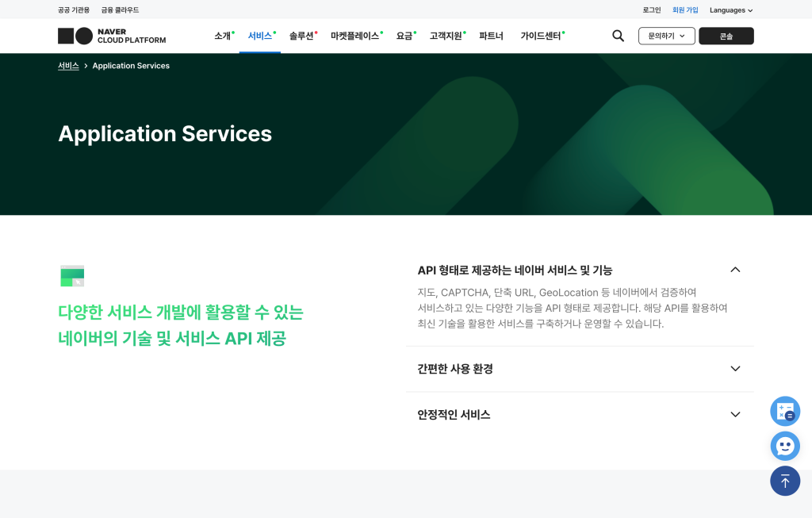Image resolution: width=812 pixels, height=518 pixels.
Task: Open the '가이드센터' menu item
Action: (540, 36)
